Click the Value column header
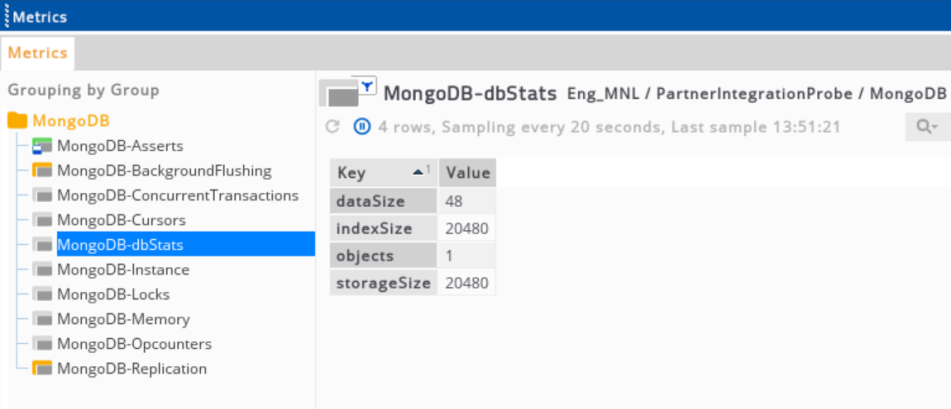Viewport: 951px width, 409px height. (x=467, y=172)
